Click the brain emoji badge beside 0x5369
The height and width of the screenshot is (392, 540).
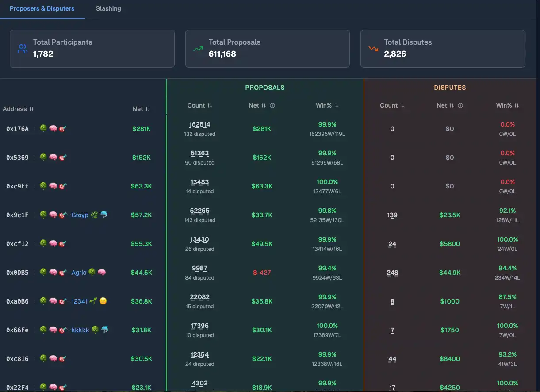coord(53,157)
